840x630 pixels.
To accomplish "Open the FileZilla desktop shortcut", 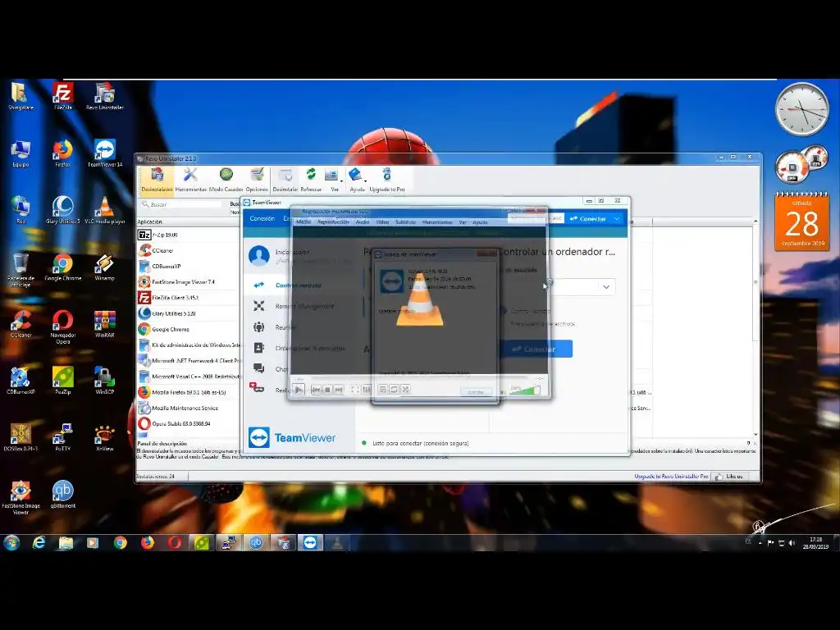I will [62, 96].
